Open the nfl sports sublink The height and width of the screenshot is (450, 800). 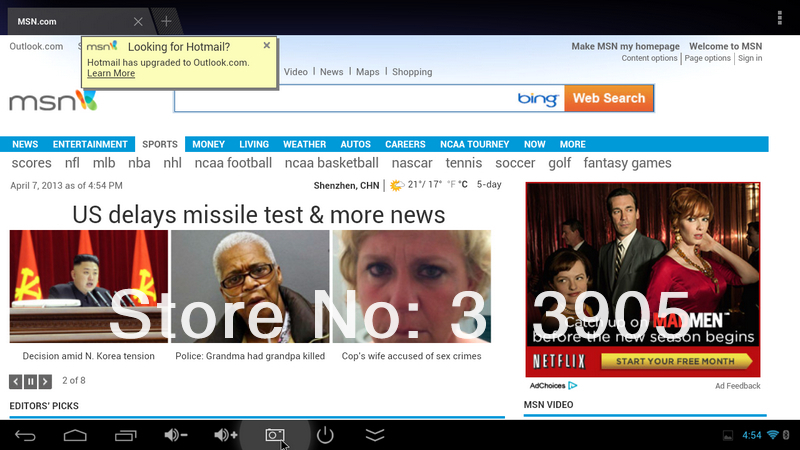[x=72, y=163]
